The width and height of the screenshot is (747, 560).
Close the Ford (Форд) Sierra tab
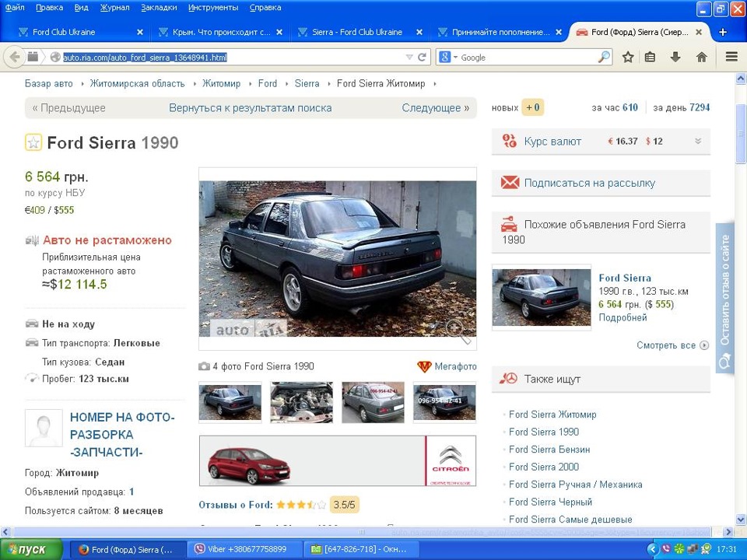click(699, 32)
